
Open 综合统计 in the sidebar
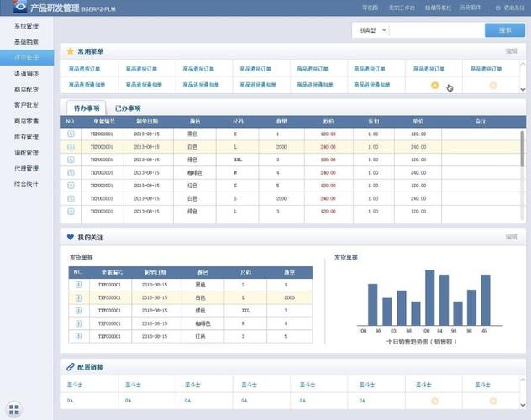click(x=26, y=184)
